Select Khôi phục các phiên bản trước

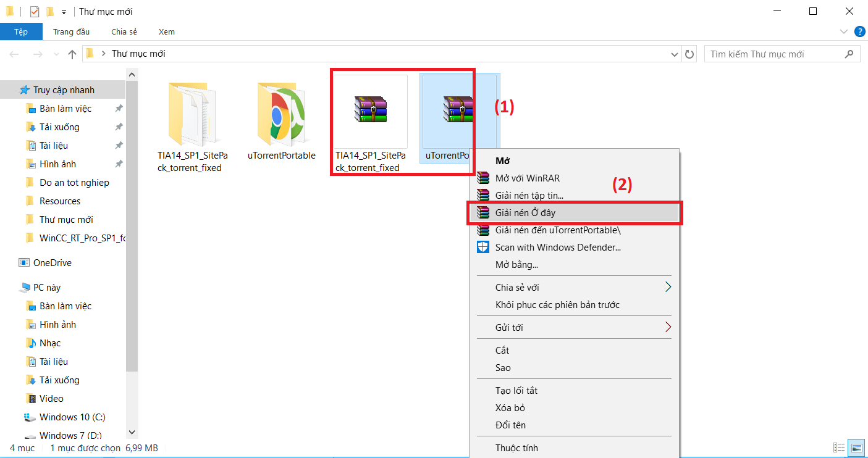click(x=575, y=304)
